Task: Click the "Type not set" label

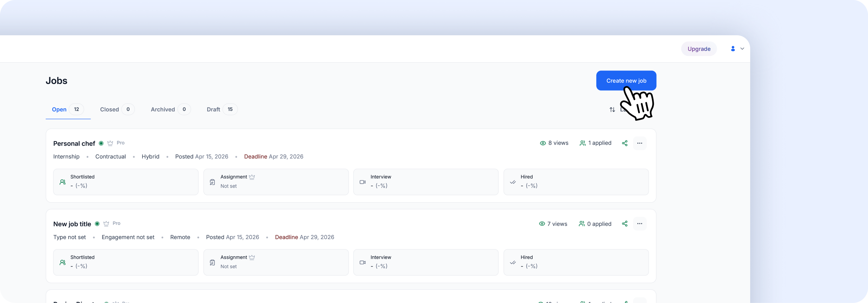Action: click(69, 237)
